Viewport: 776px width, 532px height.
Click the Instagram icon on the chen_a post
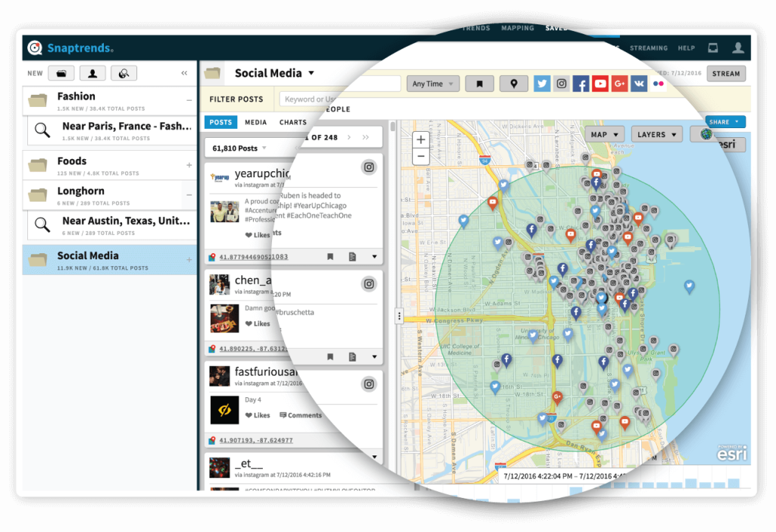pos(369,284)
